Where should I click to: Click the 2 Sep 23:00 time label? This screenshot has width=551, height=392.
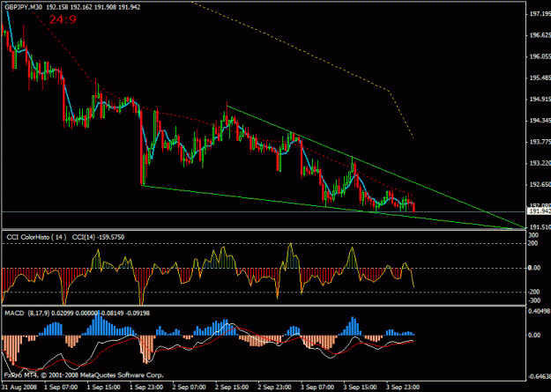pyautogui.click(x=275, y=387)
